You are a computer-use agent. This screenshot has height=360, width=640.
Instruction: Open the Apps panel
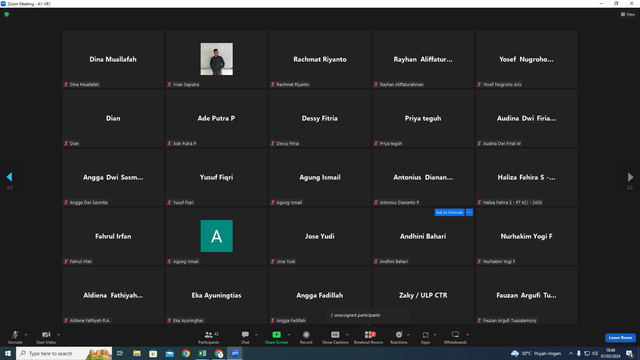pyautogui.click(x=425, y=337)
